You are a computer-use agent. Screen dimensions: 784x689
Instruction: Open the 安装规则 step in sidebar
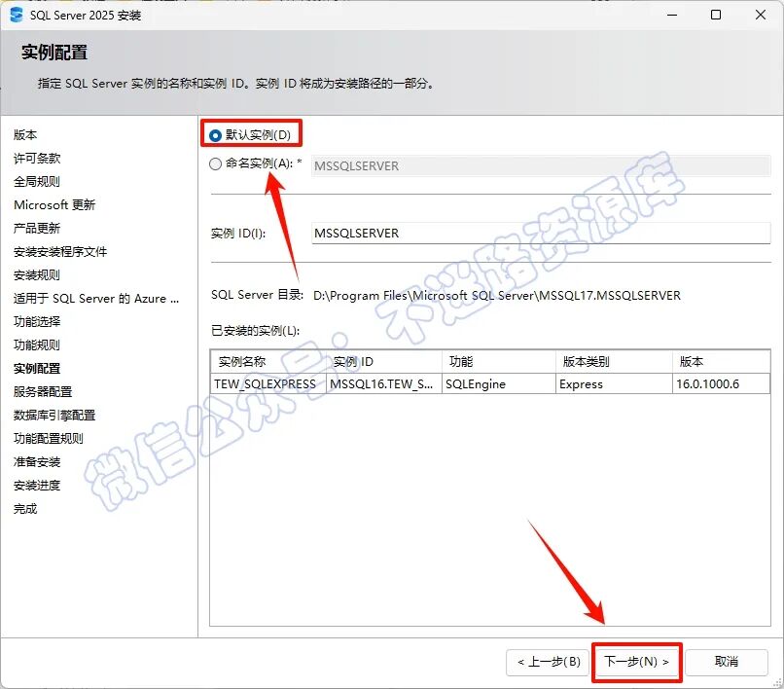pos(37,274)
